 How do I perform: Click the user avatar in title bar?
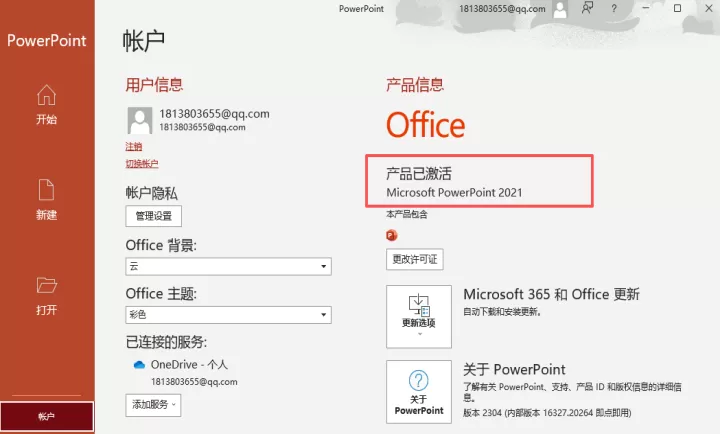click(560, 9)
